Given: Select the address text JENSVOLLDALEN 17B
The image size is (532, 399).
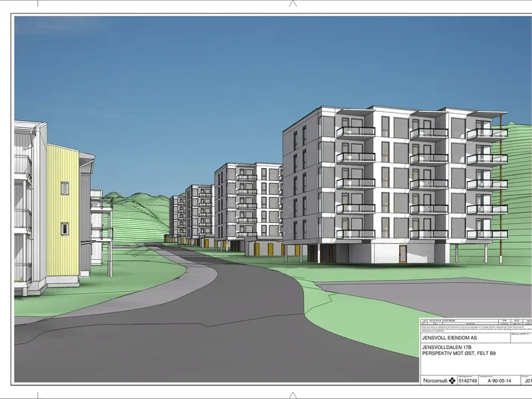Looking at the screenshot, I should click(446, 347).
